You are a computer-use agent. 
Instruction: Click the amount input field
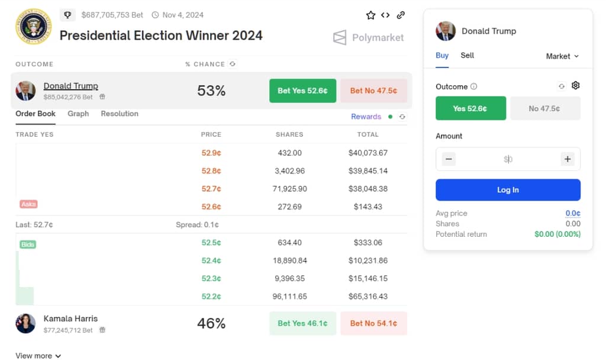(508, 159)
